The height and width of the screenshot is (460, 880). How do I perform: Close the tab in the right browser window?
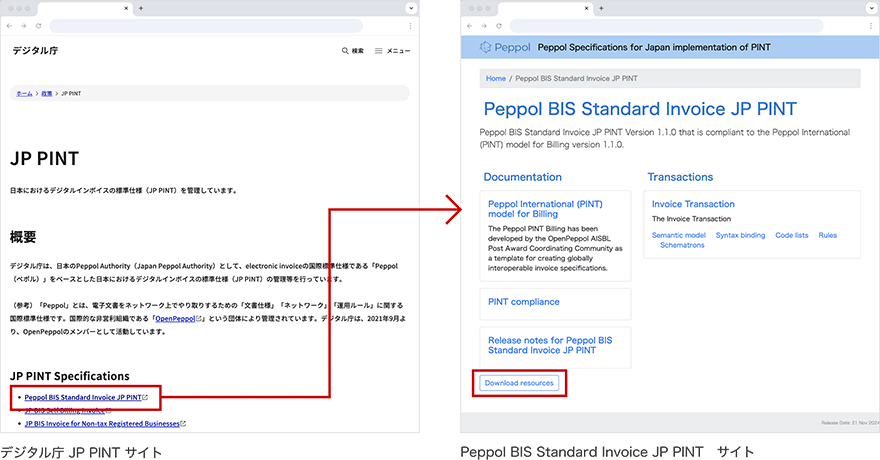coord(586,8)
